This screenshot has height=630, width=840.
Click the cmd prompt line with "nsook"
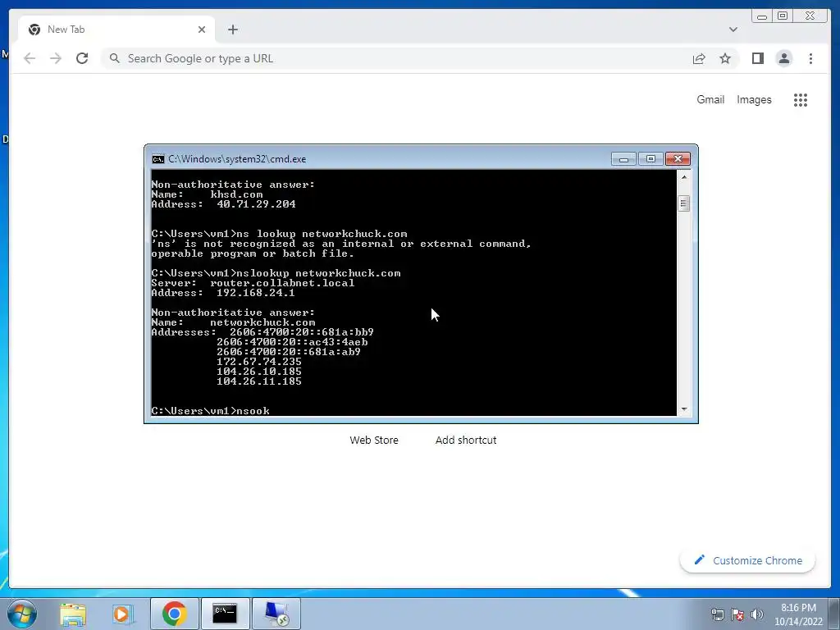pos(211,411)
